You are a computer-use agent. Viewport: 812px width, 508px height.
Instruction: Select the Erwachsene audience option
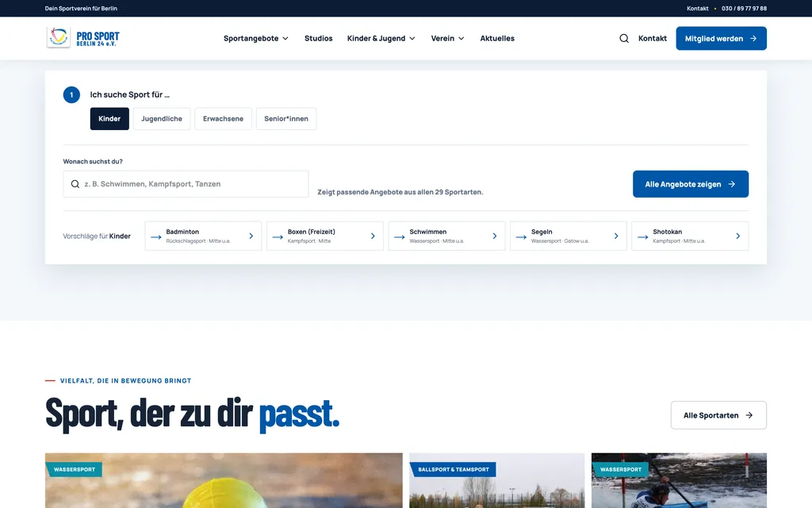tap(223, 119)
